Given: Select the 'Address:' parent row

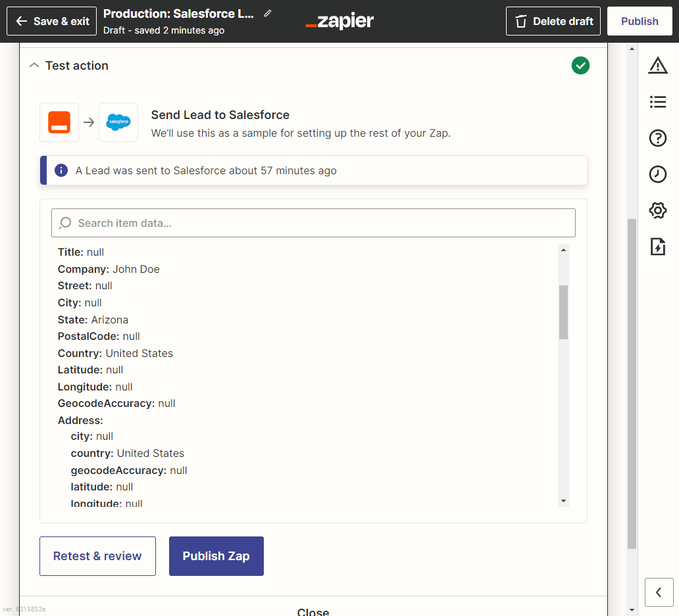Looking at the screenshot, I should click(x=80, y=421).
